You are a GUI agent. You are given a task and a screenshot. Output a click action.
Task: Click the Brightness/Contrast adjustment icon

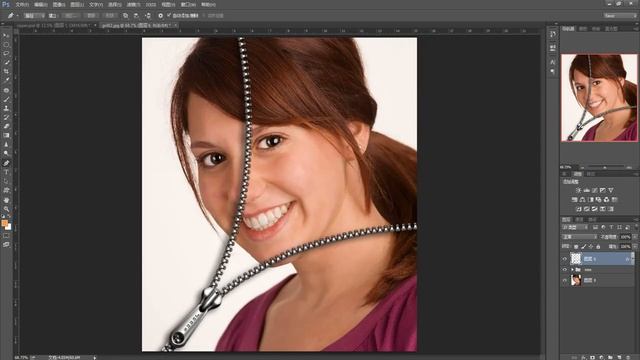[x=578, y=190]
